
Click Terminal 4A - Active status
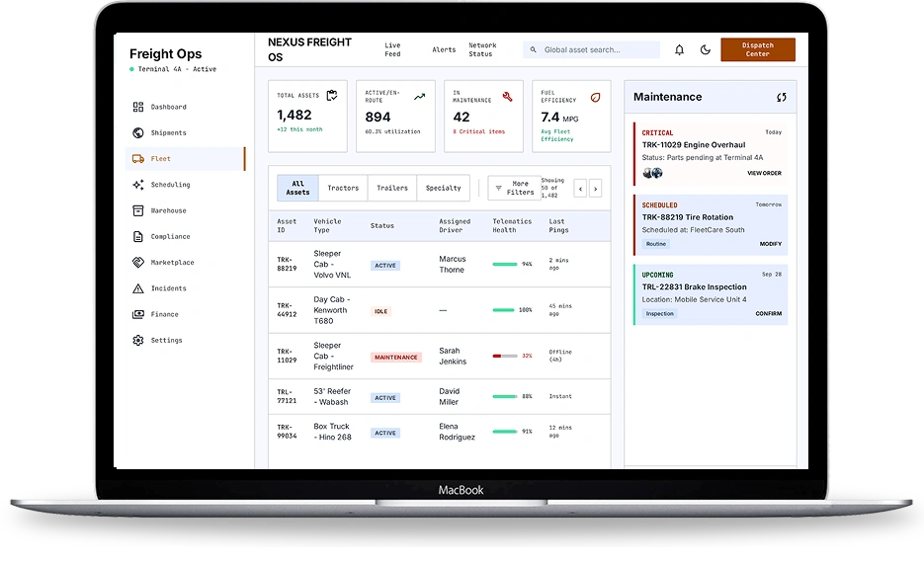pyautogui.click(x=173, y=69)
